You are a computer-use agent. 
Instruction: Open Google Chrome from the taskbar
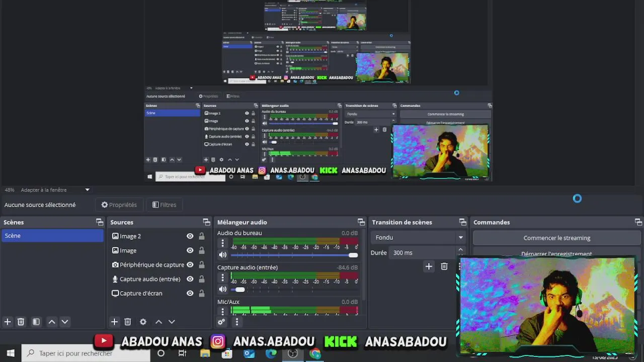click(x=315, y=353)
